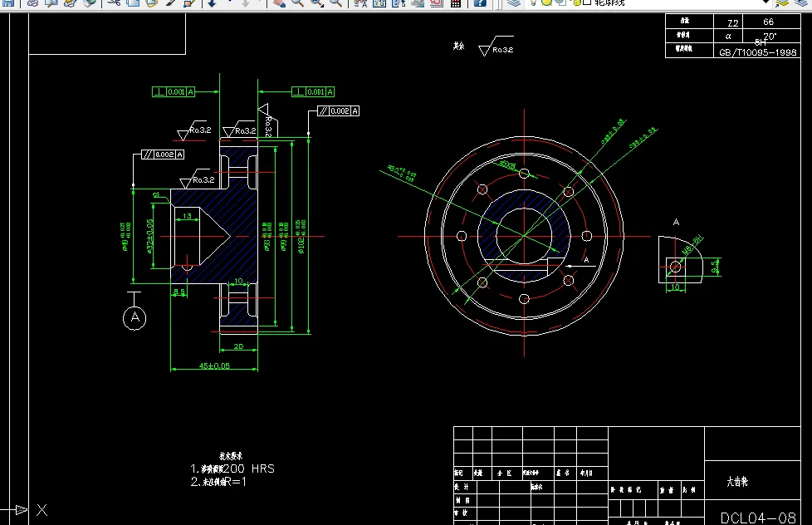
Task: Select the M6-6H thread annotation
Action: pyautogui.click(x=692, y=244)
